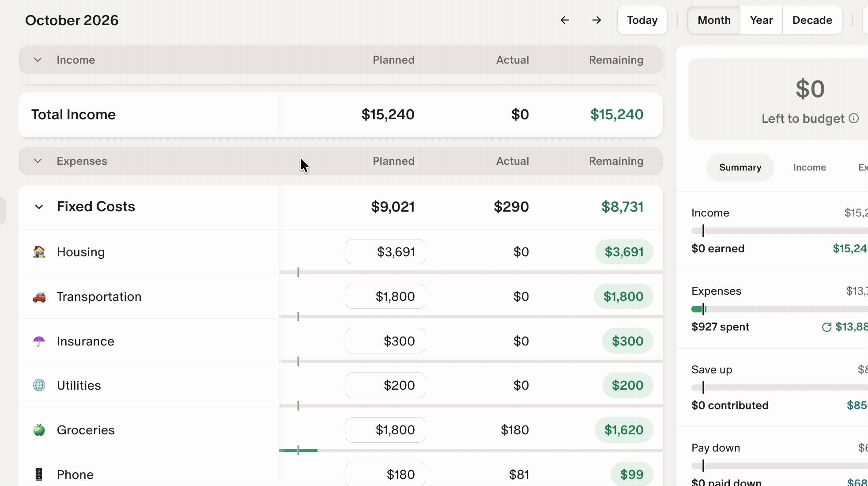Jump to Today
The height and width of the screenshot is (486, 868).
(x=642, y=20)
